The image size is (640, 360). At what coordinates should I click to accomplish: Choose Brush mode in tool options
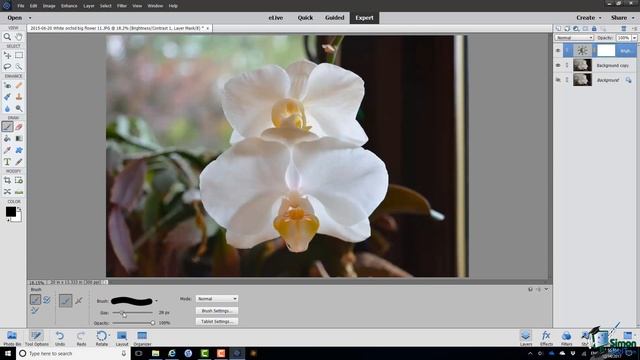pyautogui.click(x=36, y=300)
